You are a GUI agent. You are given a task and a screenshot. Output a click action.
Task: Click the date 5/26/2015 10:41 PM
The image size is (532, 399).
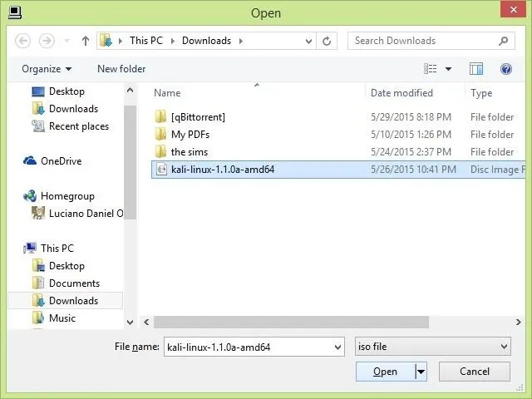click(413, 170)
